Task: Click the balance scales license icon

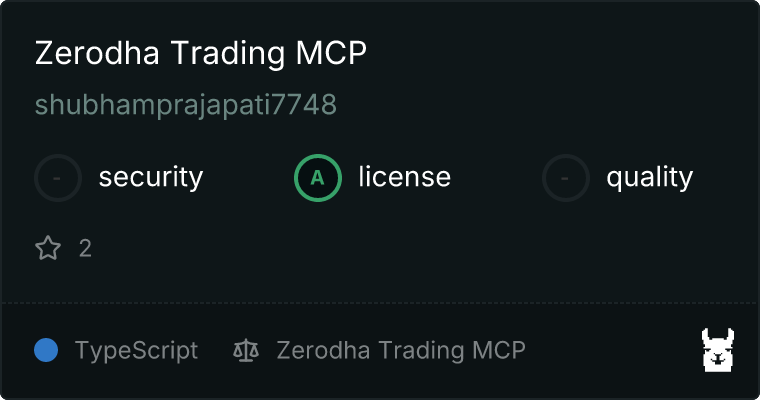Action: (x=246, y=350)
